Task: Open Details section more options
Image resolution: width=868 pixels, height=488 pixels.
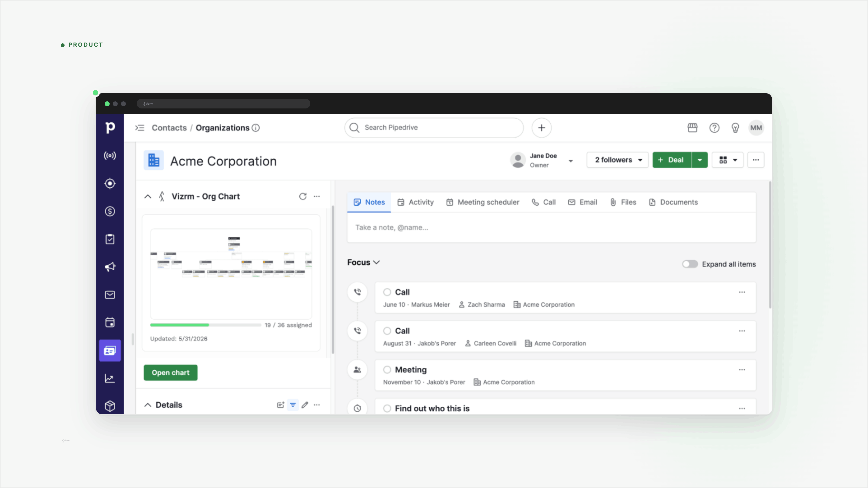Action: (317, 405)
